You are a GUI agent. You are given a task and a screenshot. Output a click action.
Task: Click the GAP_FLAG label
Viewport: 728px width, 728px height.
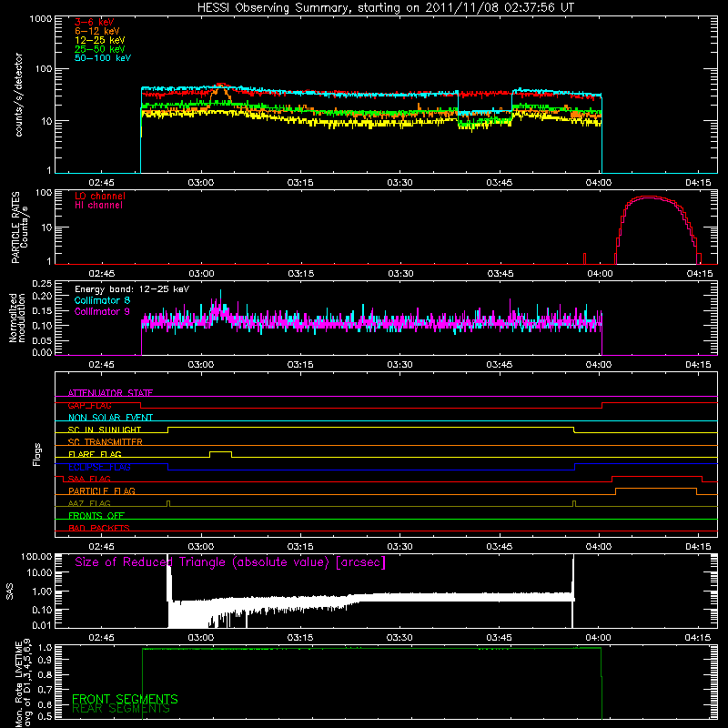tap(89, 405)
